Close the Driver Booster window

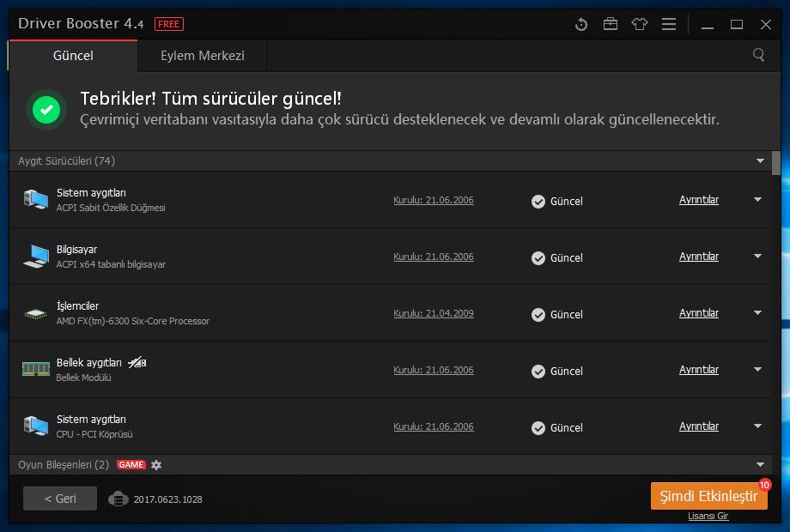click(x=766, y=24)
